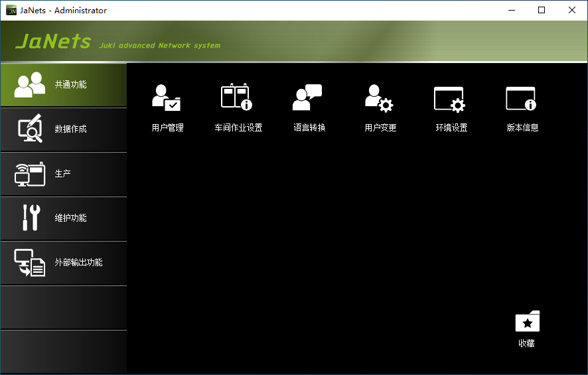Open the 环境设置 window gear icon
Image resolution: width=588 pixels, height=375 pixels.
[449, 98]
